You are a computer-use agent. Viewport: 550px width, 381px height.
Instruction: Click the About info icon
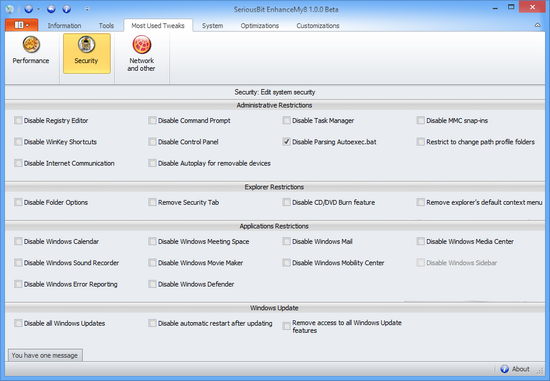(x=504, y=369)
